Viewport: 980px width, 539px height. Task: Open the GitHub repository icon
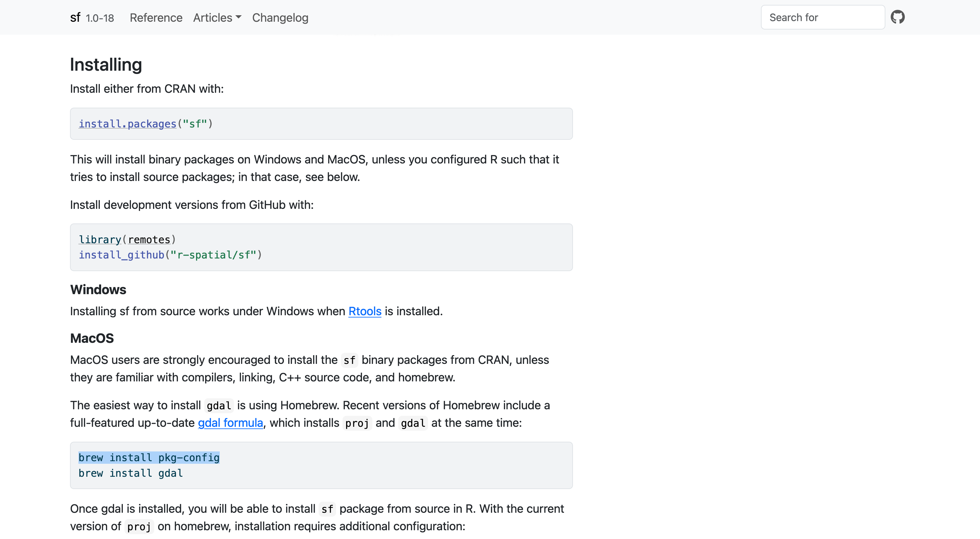(x=897, y=17)
